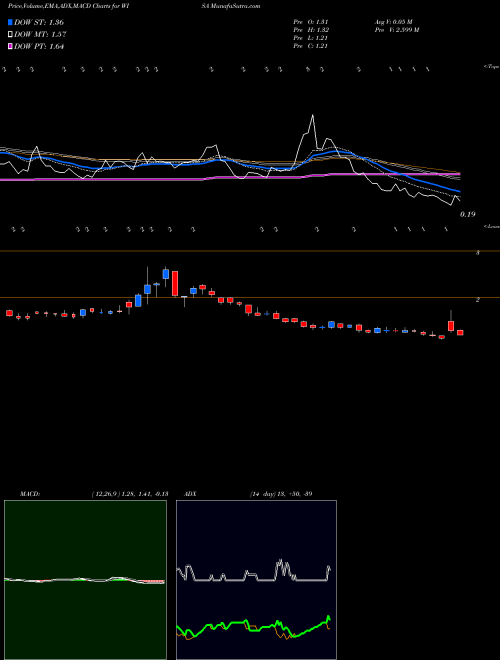The height and width of the screenshot is (660, 500).
Task: Click the '<Lows' marker label
Action: point(491,226)
